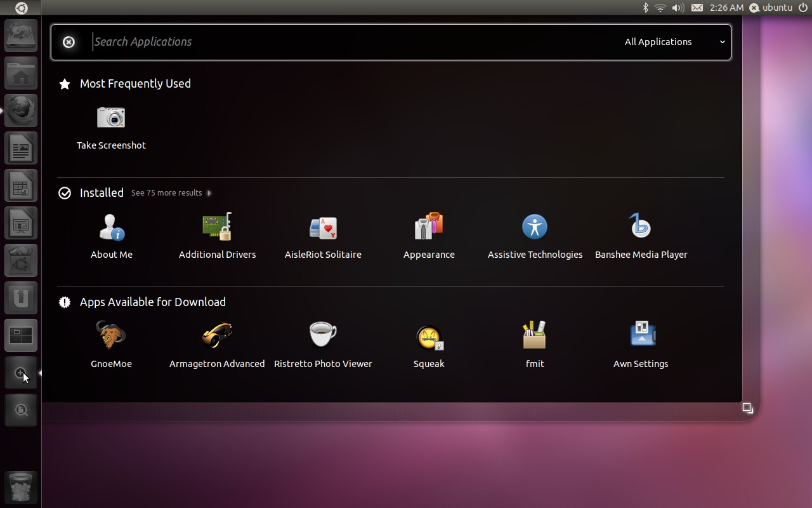Select Squeak app for download
Image resolution: width=812 pixels, height=508 pixels.
(429, 345)
